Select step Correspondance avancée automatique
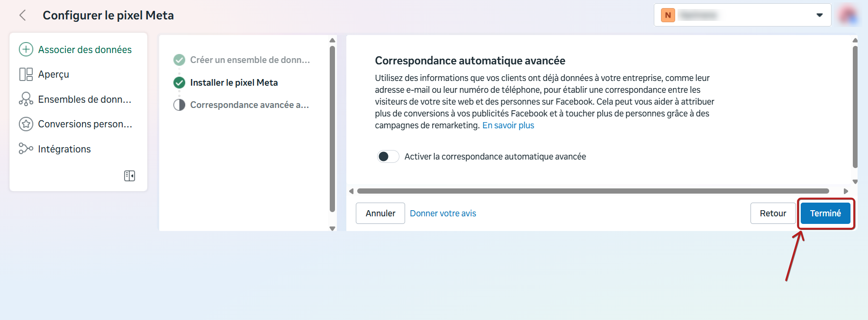Image resolution: width=868 pixels, height=320 pixels. pyautogui.click(x=242, y=105)
